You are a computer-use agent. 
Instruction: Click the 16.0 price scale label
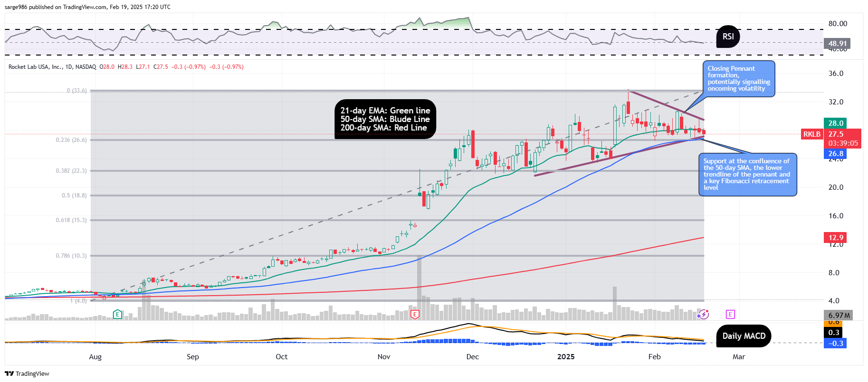tap(836, 216)
